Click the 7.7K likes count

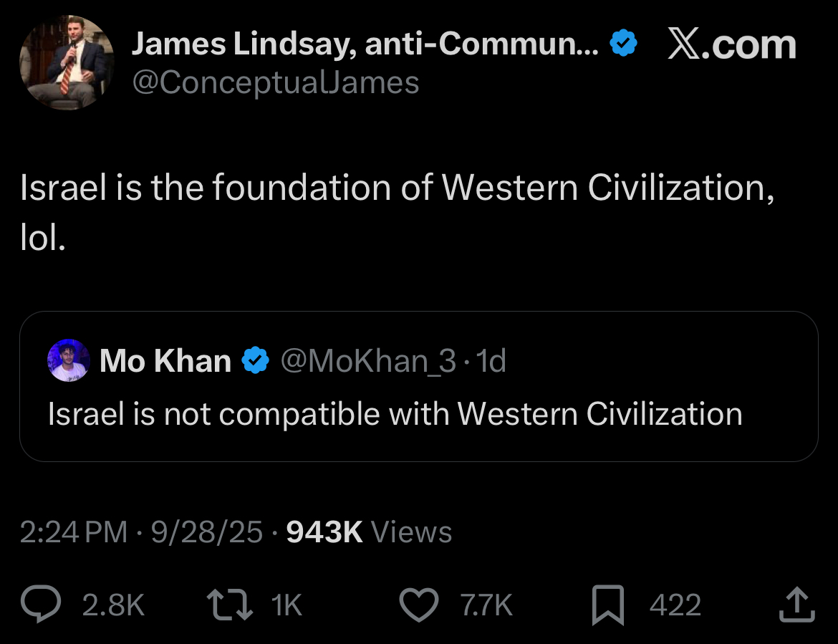(x=487, y=606)
